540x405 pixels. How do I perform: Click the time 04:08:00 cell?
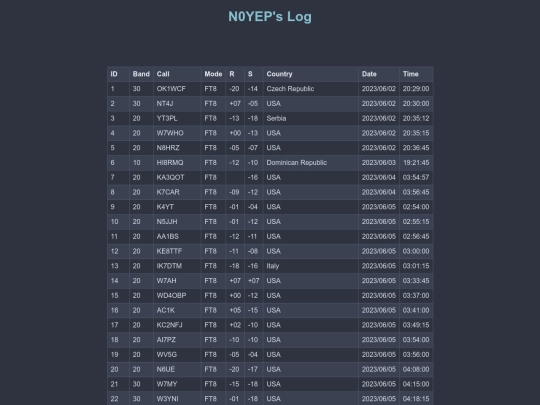(x=416, y=370)
